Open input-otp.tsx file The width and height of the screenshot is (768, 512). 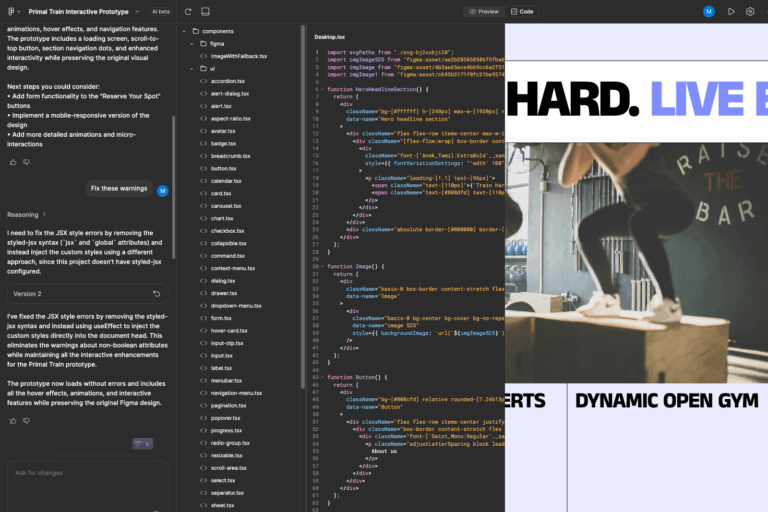(x=227, y=343)
